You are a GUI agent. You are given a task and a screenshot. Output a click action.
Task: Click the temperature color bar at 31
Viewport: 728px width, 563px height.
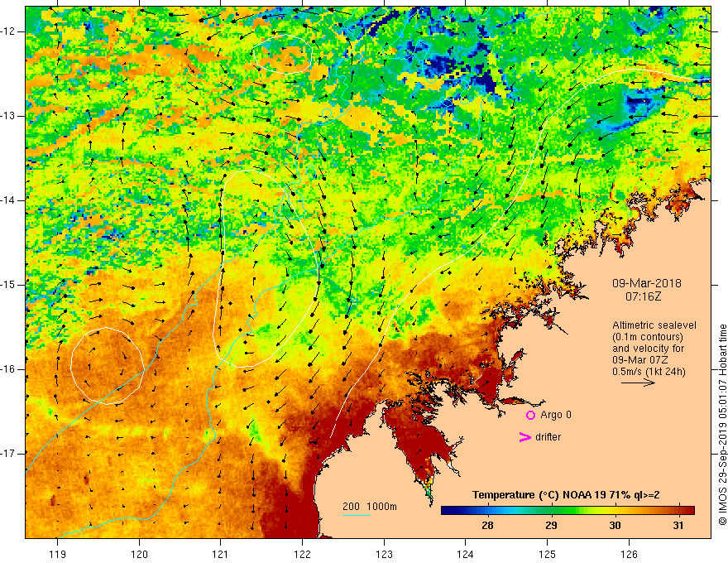tap(679, 511)
